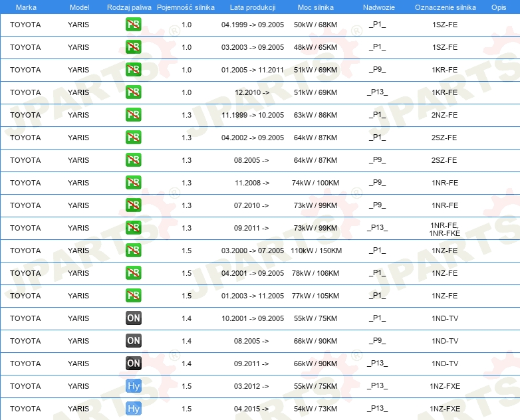Select 1ND-TV engine cell in 10.2001 row
This screenshot has height=420, width=520.
tap(445, 318)
